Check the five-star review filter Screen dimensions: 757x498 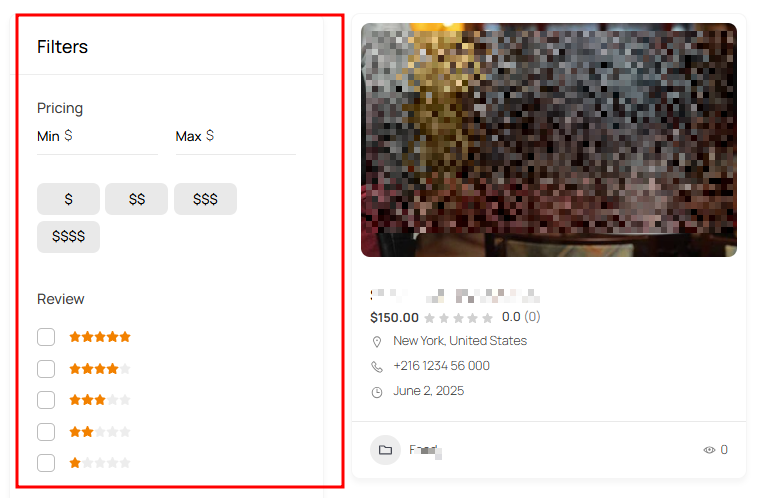(x=46, y=337)
